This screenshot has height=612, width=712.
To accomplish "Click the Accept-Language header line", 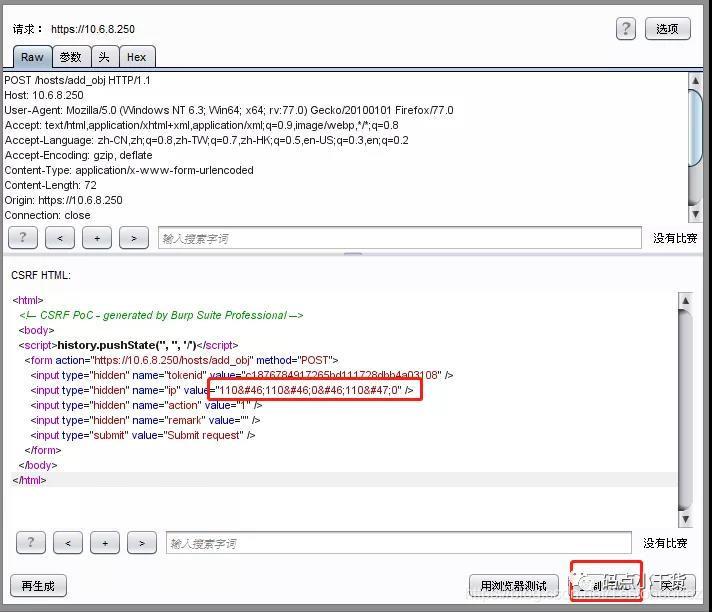I will pyautogui.click(x=207, y=140).
